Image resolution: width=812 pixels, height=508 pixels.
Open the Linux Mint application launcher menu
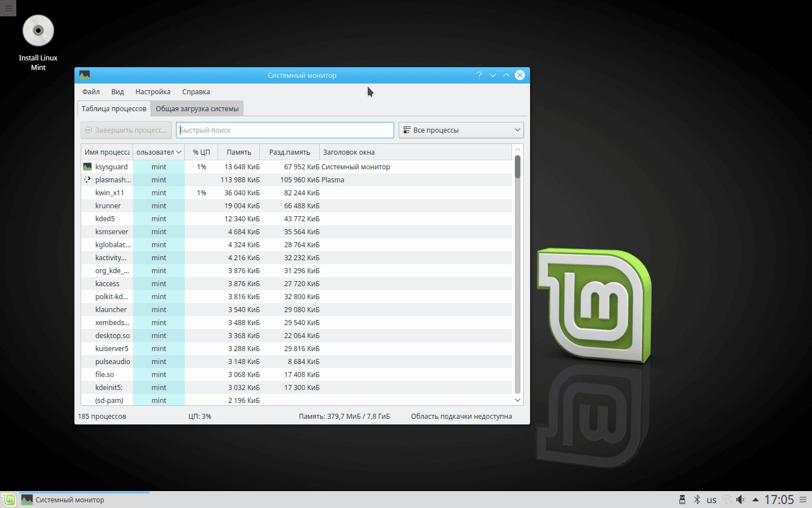[x=9, y=500]
